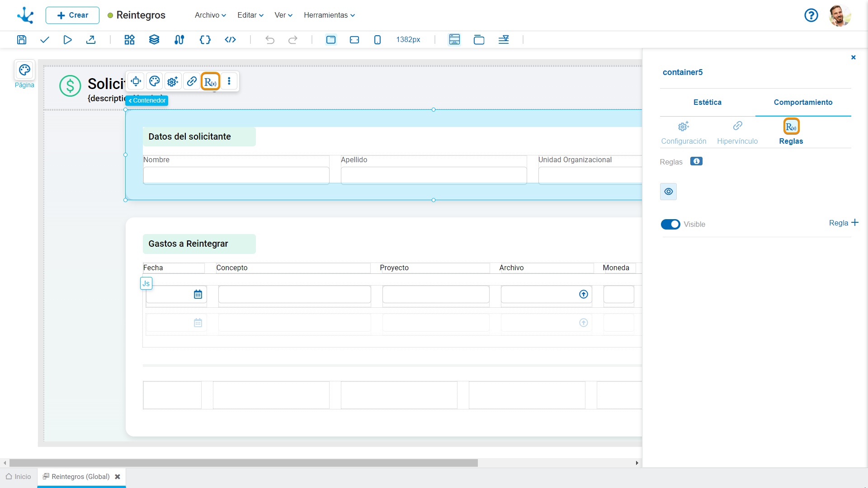Click the Js badge on the grid

tap(146, 284)
